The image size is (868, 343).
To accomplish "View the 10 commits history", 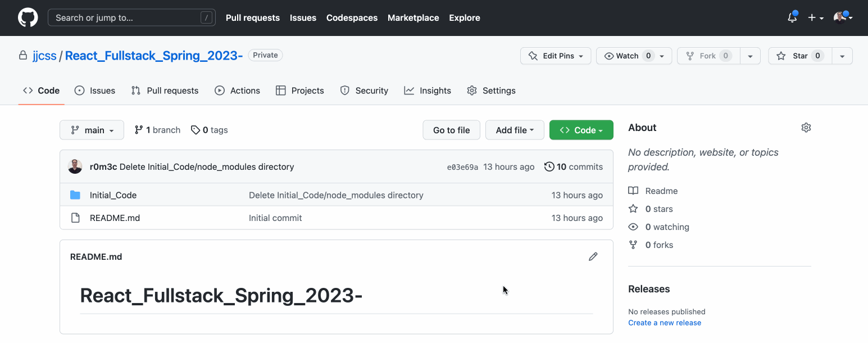I will point(574,166).
